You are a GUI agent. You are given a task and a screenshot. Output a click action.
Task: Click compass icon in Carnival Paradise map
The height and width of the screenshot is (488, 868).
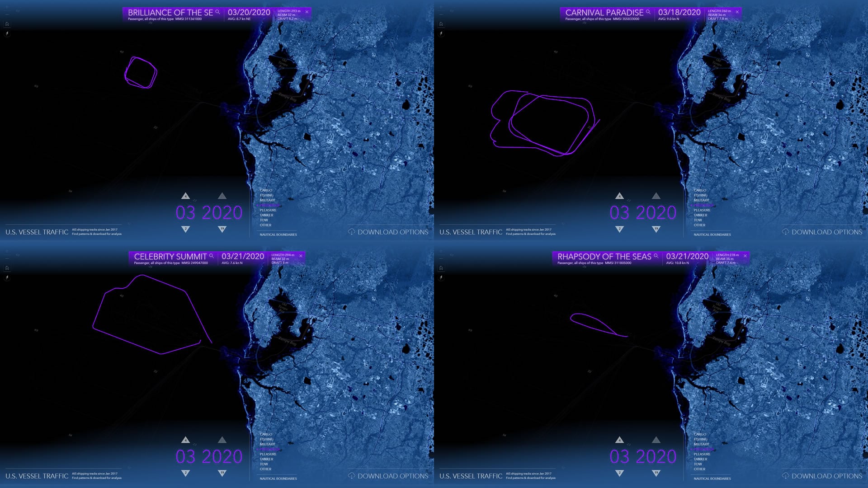pos(441,33)
